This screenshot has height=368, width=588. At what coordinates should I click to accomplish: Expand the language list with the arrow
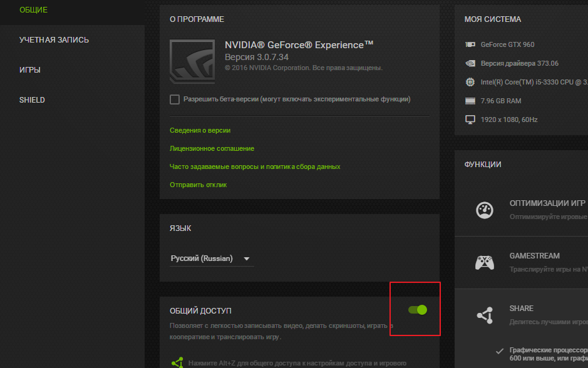[x=246, y=258]
